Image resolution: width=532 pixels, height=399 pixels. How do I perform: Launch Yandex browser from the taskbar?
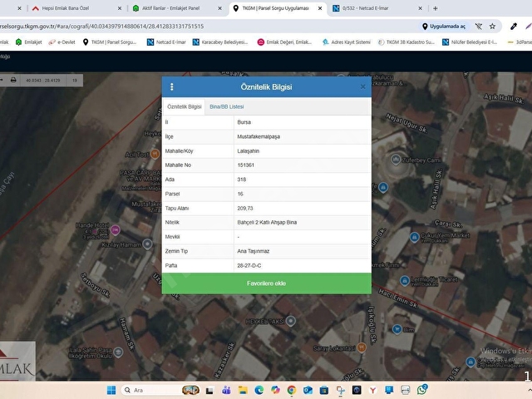tap(373, 390)
